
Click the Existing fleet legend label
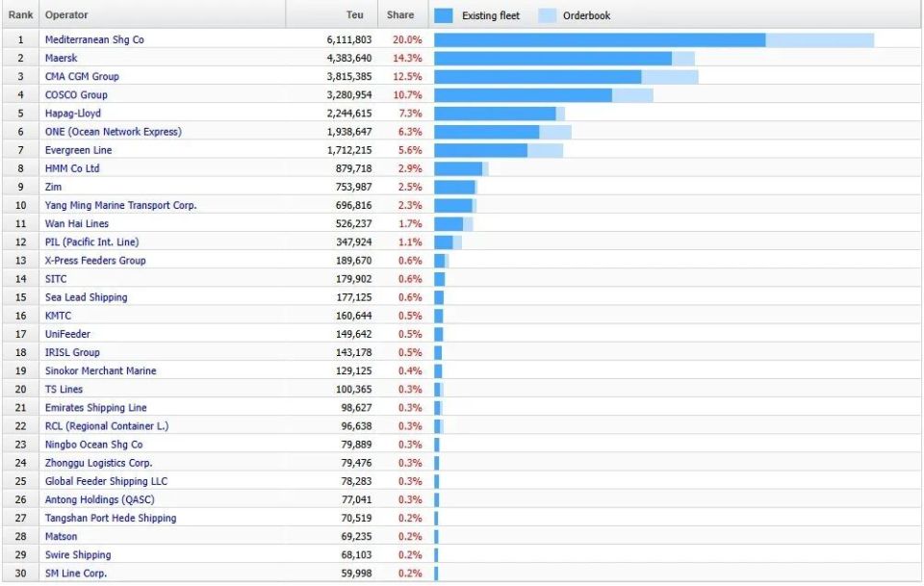[491, 16]
